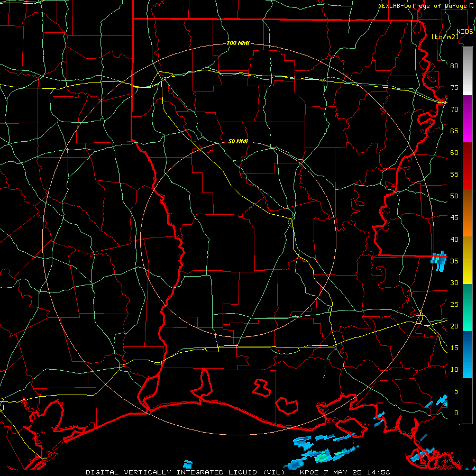
Task: Click the 50 value on the color scale
Action: [454, 196]
